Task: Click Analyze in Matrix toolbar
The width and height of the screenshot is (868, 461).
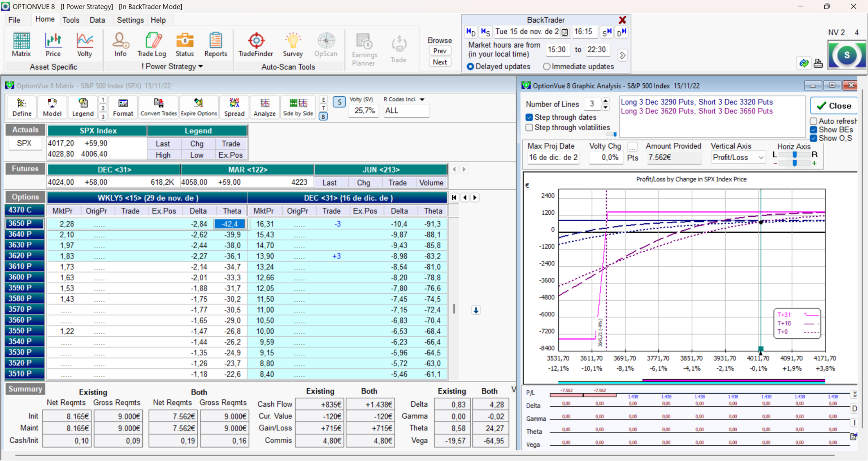Action: coord(264,107)
